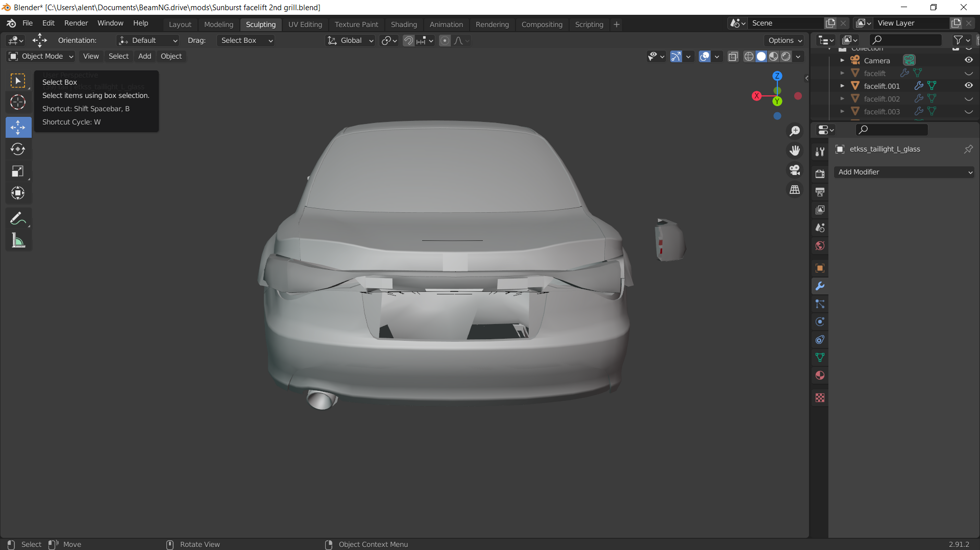980x550 pixels.
Task: Open Particles properties tab
Action: point(820,304)
